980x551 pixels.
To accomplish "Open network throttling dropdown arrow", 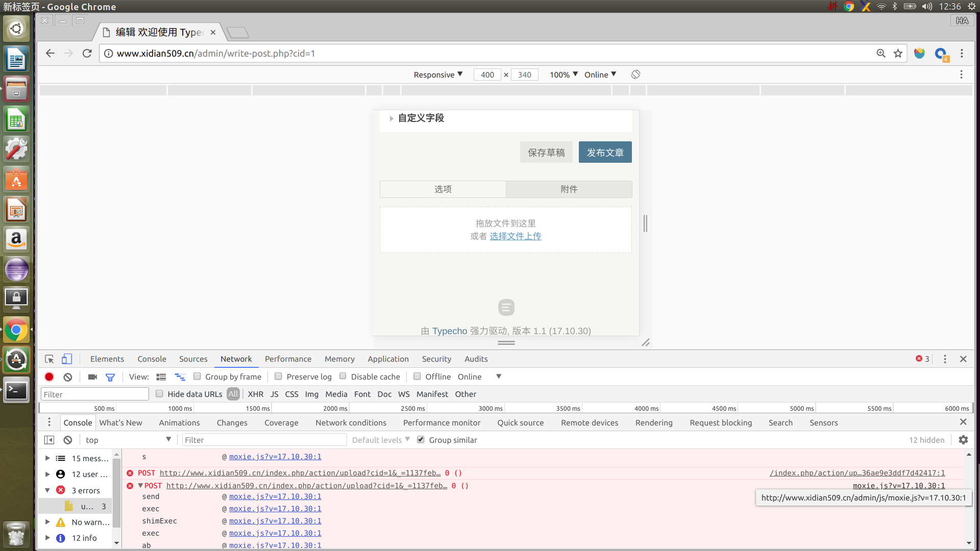I will pos(499,377).
